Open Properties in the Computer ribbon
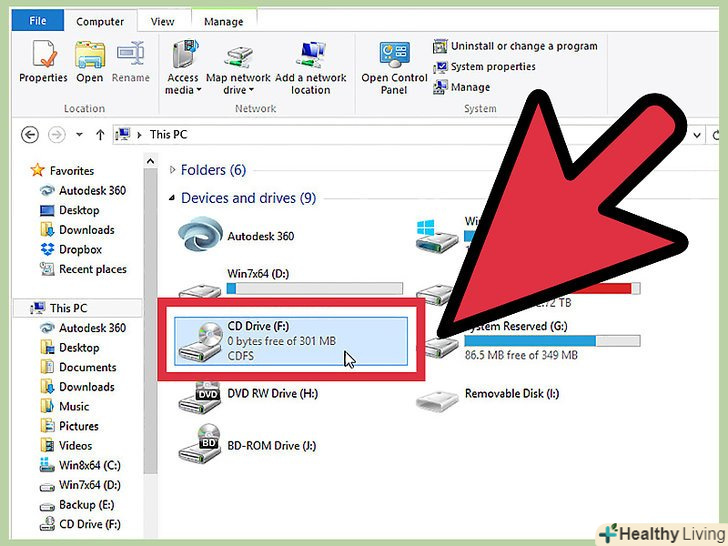The height and width of the screenshot is (546, 728). click(43, 61)
